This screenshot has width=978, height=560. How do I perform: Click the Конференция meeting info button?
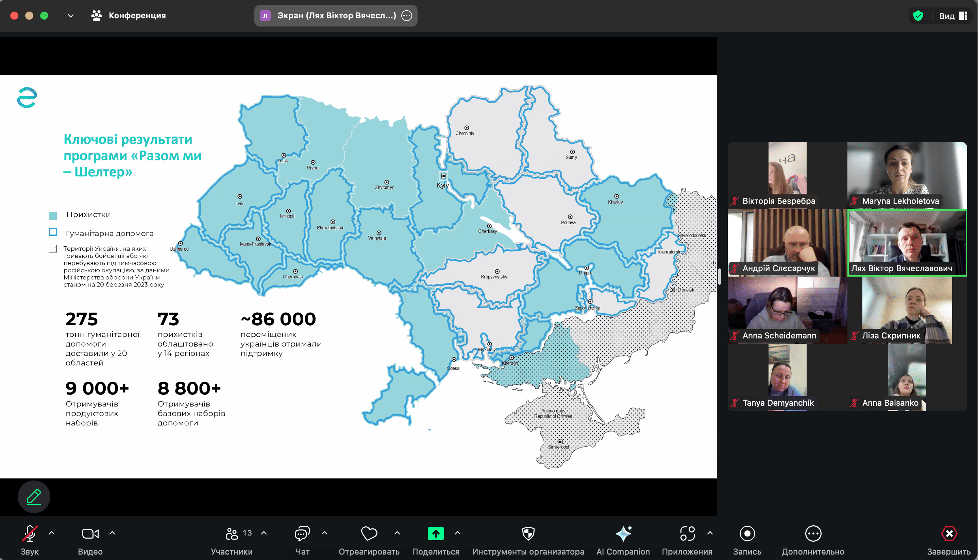pos(129,16)
